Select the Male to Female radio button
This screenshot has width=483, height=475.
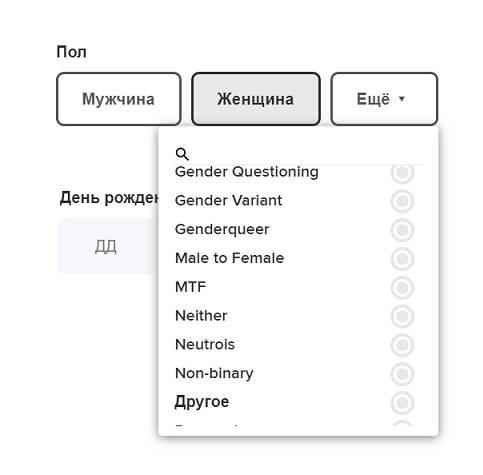[402, 259]
